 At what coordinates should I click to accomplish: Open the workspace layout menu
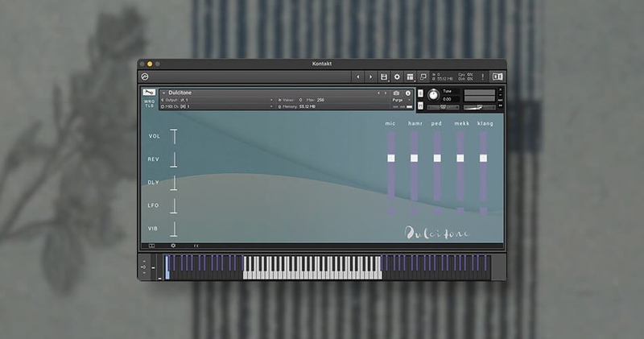tap(410, 76)
